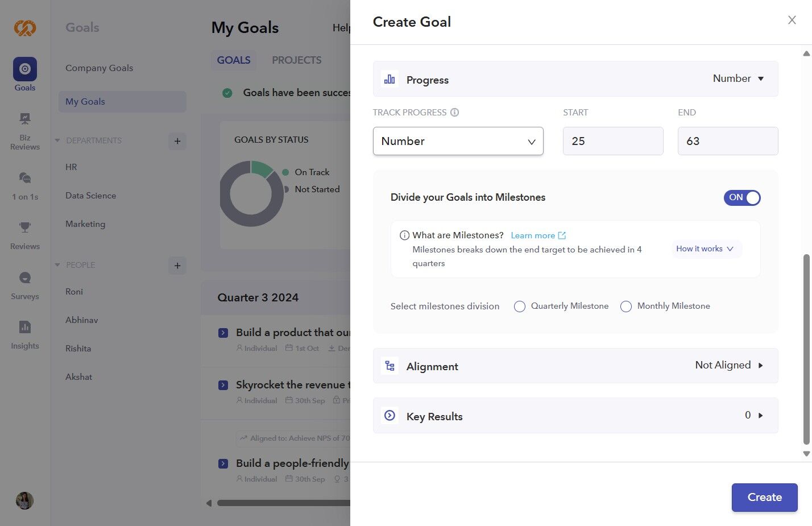This screenshot has width=812, height=526.
Task: Click the Track Progress info icon
Action: tap(454, 113)
